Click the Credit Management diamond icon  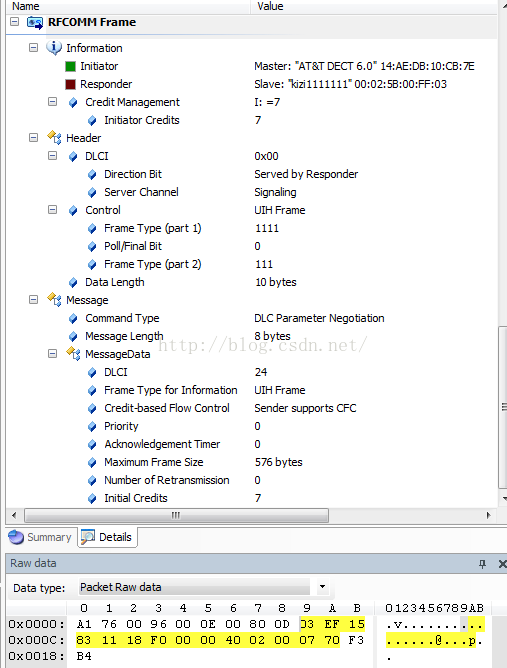73,103
